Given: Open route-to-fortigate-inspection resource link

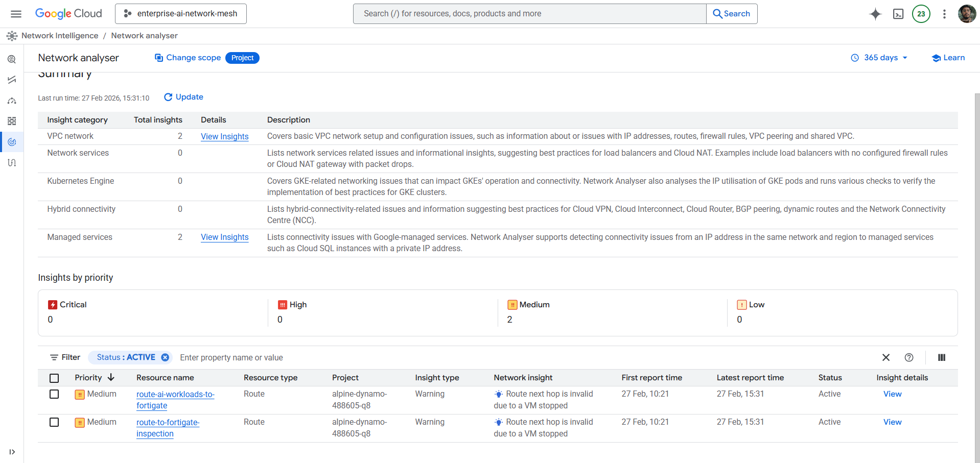Looking at the screenshot, I should pos(168,428).
